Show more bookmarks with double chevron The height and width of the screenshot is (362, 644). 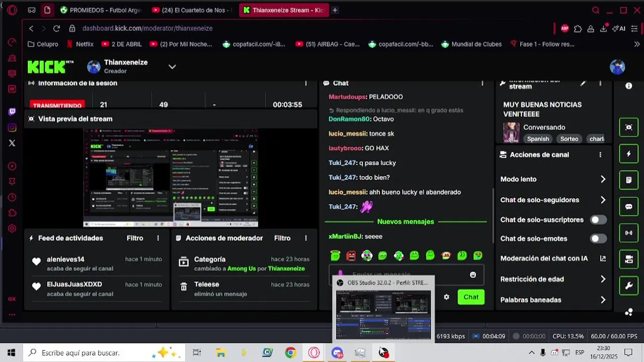pos(637,44)
